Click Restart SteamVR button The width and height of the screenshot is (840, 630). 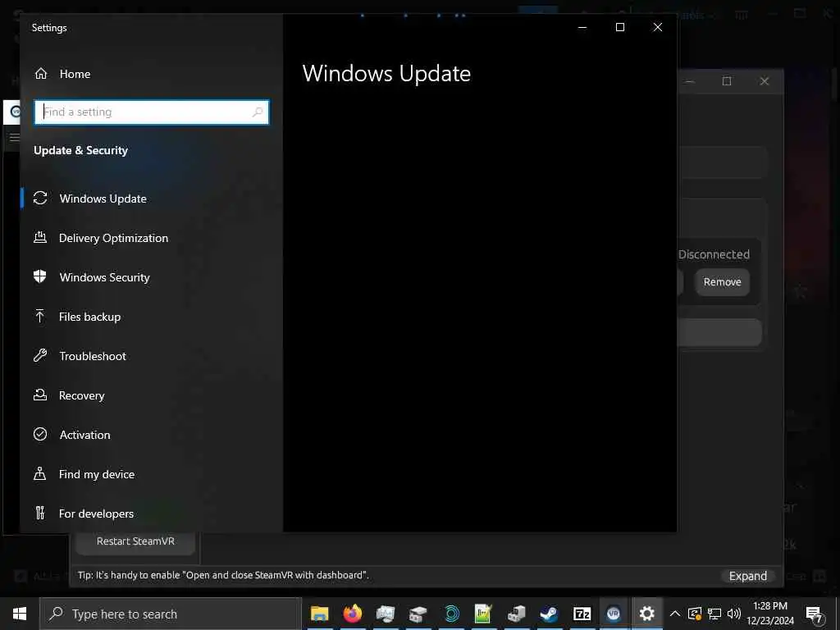pyautogui.click(x=135, y=541)
